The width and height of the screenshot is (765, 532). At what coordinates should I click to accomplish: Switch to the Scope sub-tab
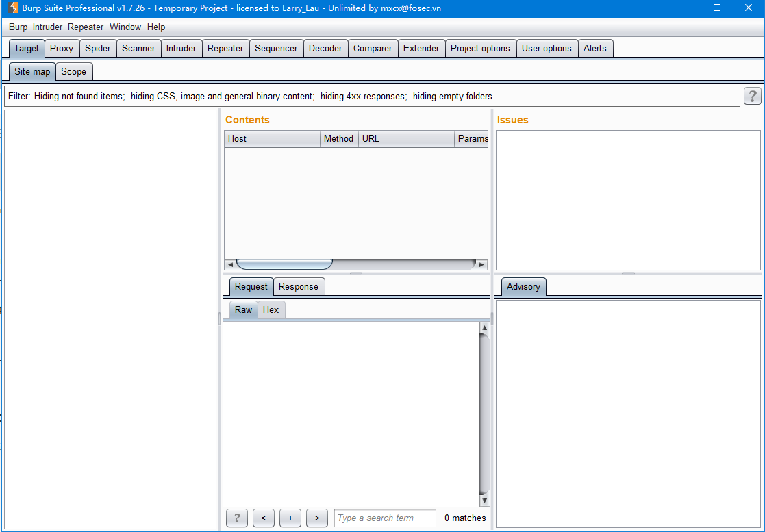tap(74, 72)
